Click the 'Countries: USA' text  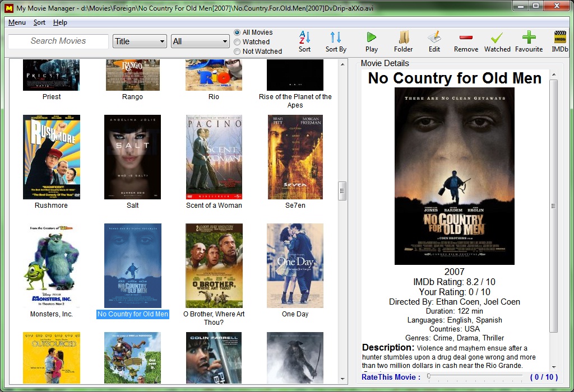pyautogui.click(x=454, y=329)
